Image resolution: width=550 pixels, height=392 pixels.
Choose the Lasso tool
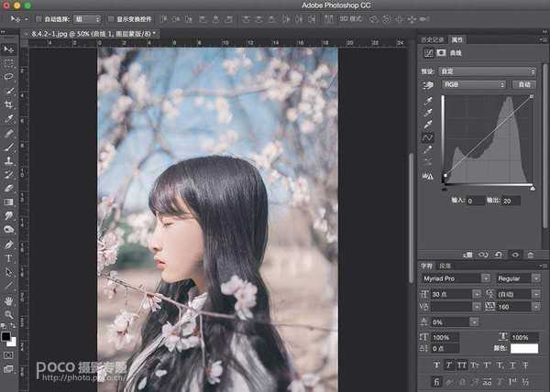coord(9,78)
